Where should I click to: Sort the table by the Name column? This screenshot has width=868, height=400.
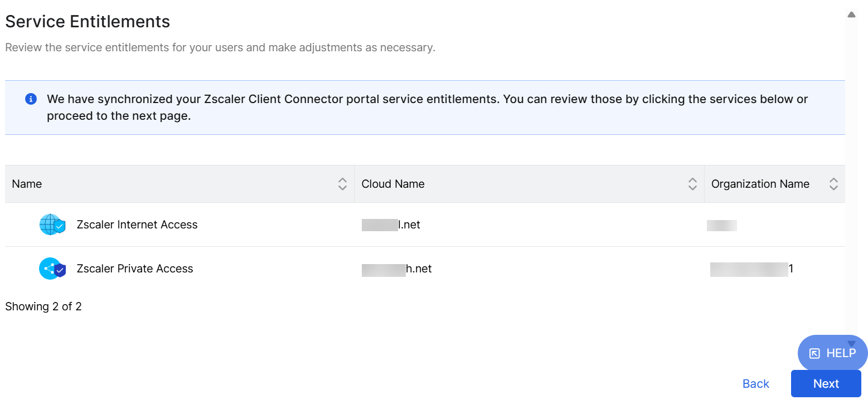pos(342,184)
